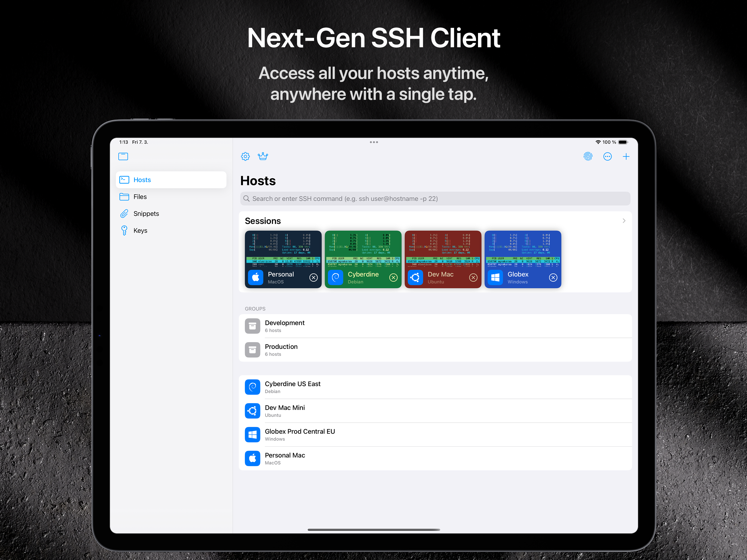Screen dimensions: 747x560
Task: Switch to Snippets in the sidebar
Action: (146, 214)
